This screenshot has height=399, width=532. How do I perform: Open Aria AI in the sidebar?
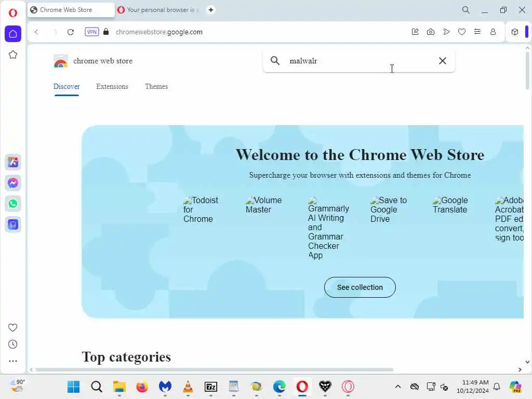click(13, 162)
